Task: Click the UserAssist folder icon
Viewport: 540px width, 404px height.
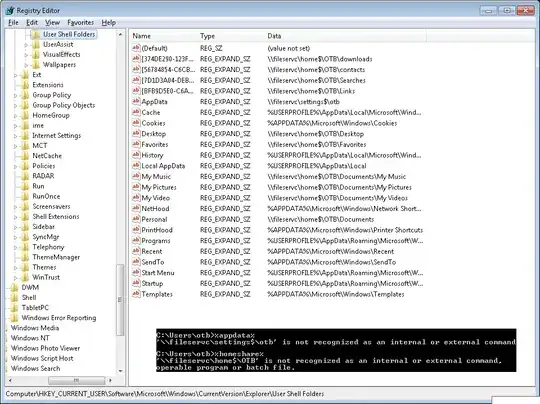Action: click(x=36, y=44)
